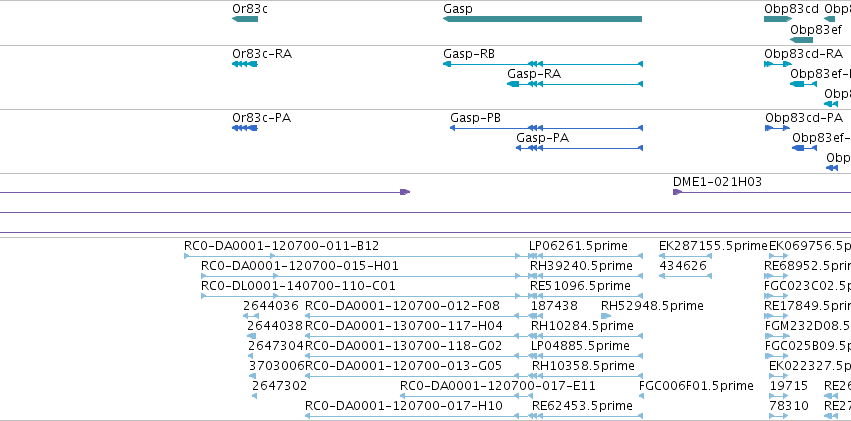Select the 2647302 EST label

(280, 386)
